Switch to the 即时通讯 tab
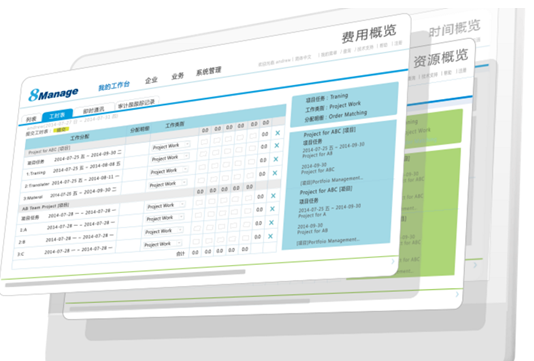This screenshot has height=361, width=534. (x=94, y=110)
